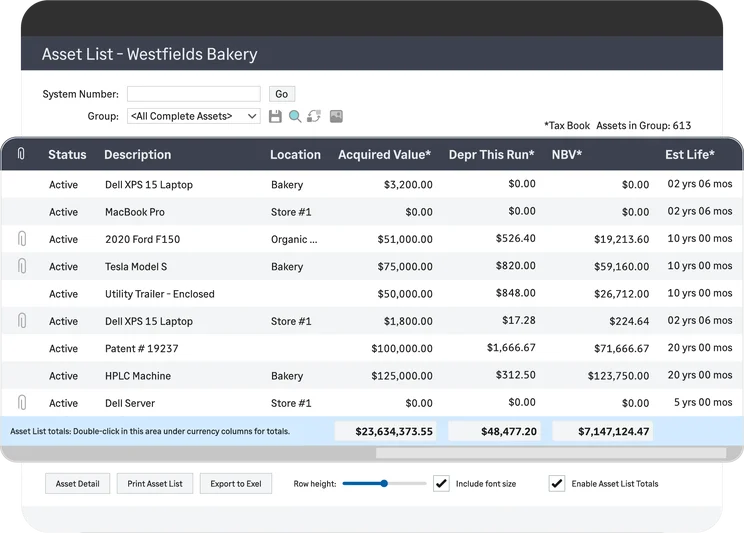Screen dimensions: 744x533
Task: Sort by the Location column header
Action: click(x=295, y=155)
